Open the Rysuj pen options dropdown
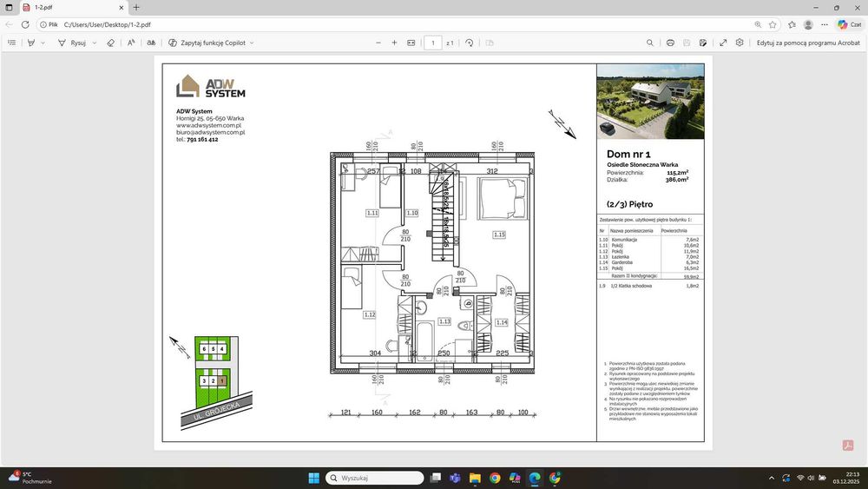 point(95,43)
